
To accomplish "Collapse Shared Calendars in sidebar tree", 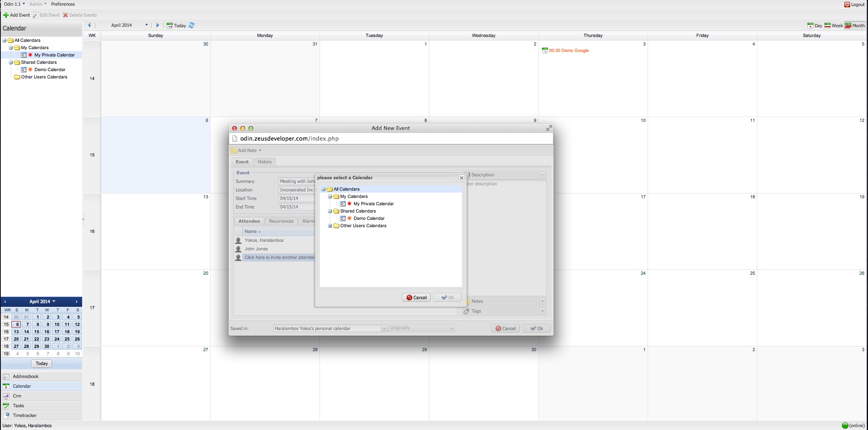I will (x=11, y=62).
